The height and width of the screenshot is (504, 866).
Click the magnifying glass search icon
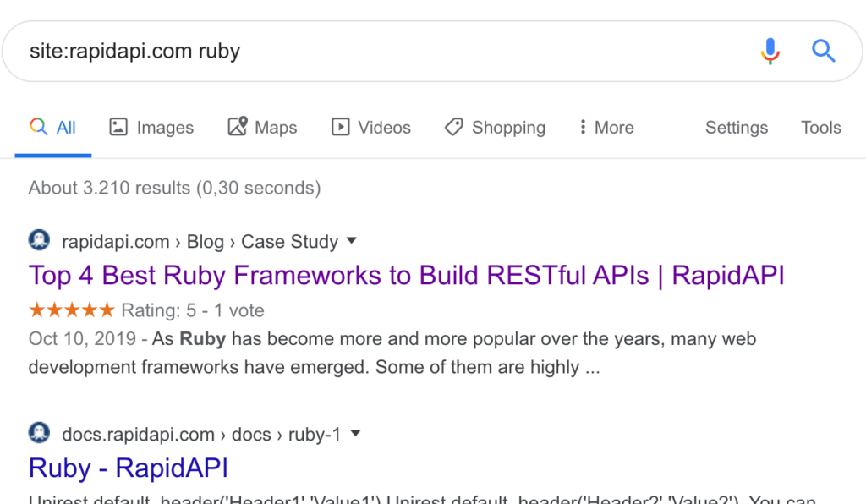[x=823, y=51]
